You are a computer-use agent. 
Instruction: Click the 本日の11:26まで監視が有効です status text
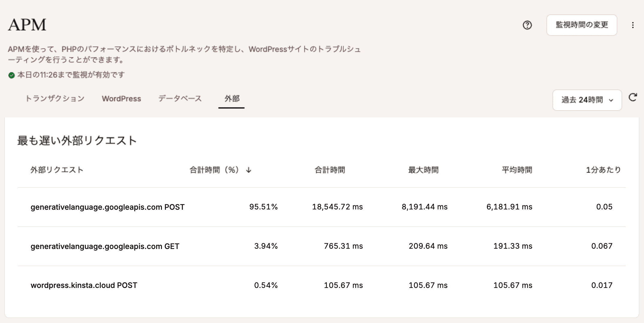pyautogui.click(x=71, y=75)
